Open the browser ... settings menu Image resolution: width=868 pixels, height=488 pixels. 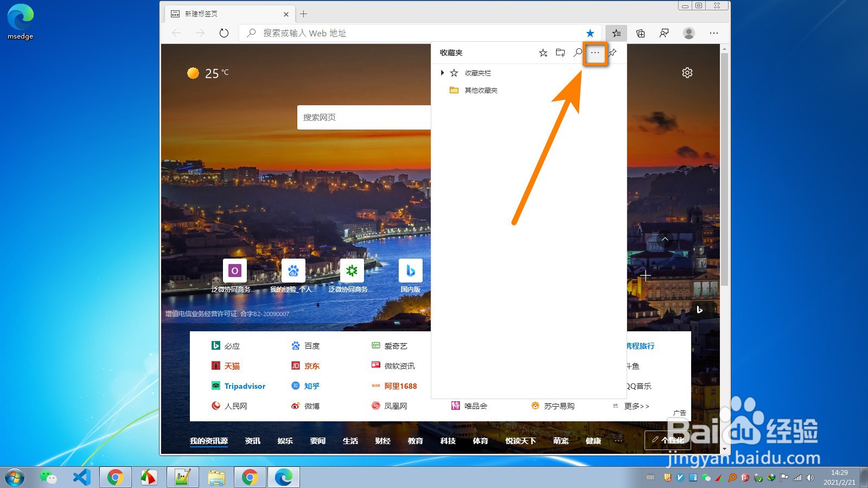click(x=713, y=33)
